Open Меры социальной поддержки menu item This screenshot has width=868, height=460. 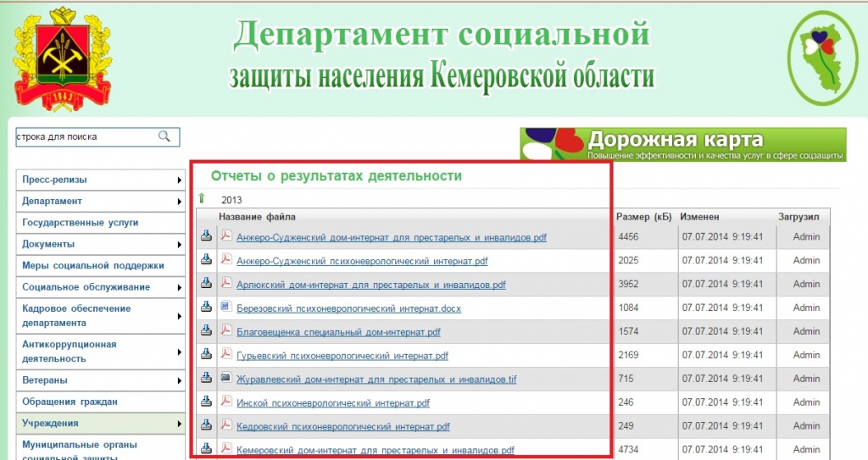[x=100, y=266]
